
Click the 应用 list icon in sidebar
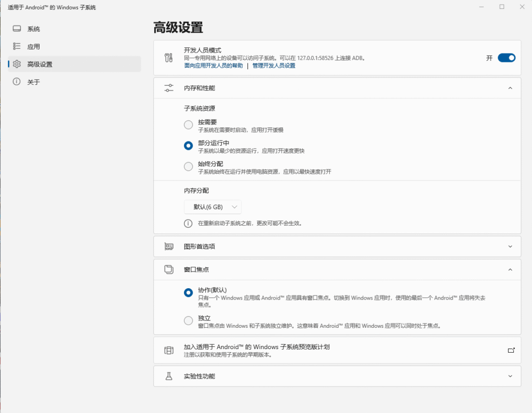17,46
